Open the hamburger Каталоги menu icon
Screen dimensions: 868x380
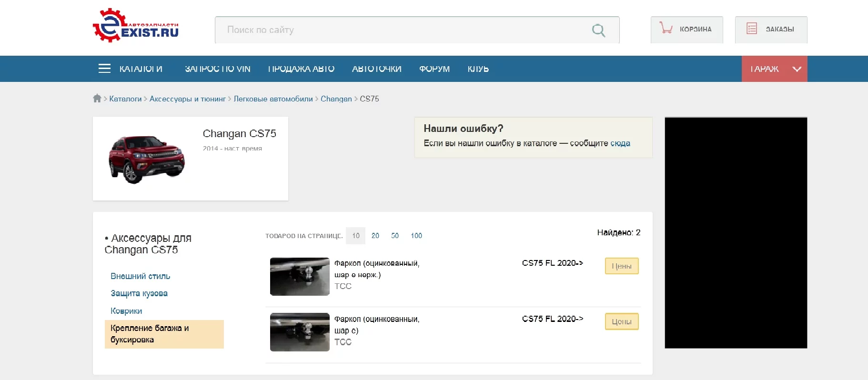(104, 69)
